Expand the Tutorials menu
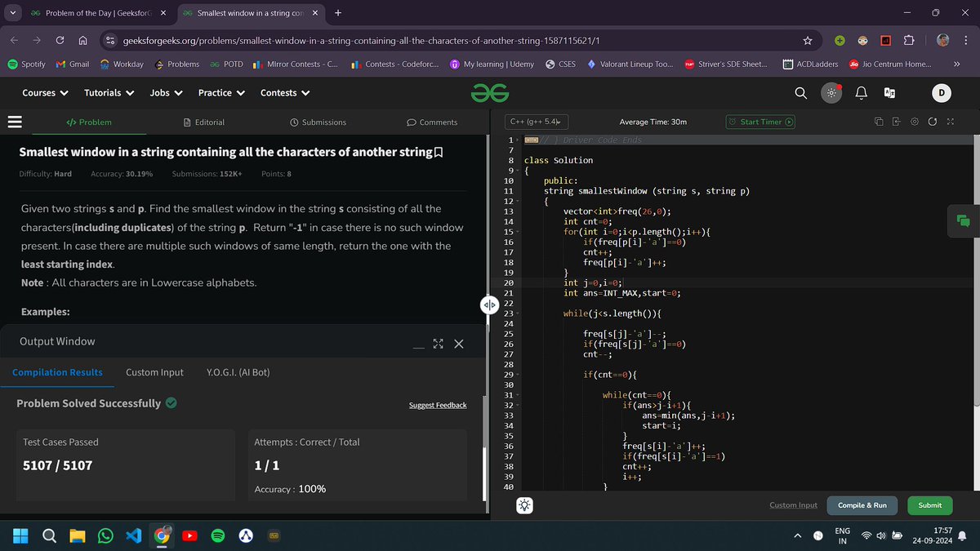The height and width of the screenshot is (551, 980). [109, 93]
